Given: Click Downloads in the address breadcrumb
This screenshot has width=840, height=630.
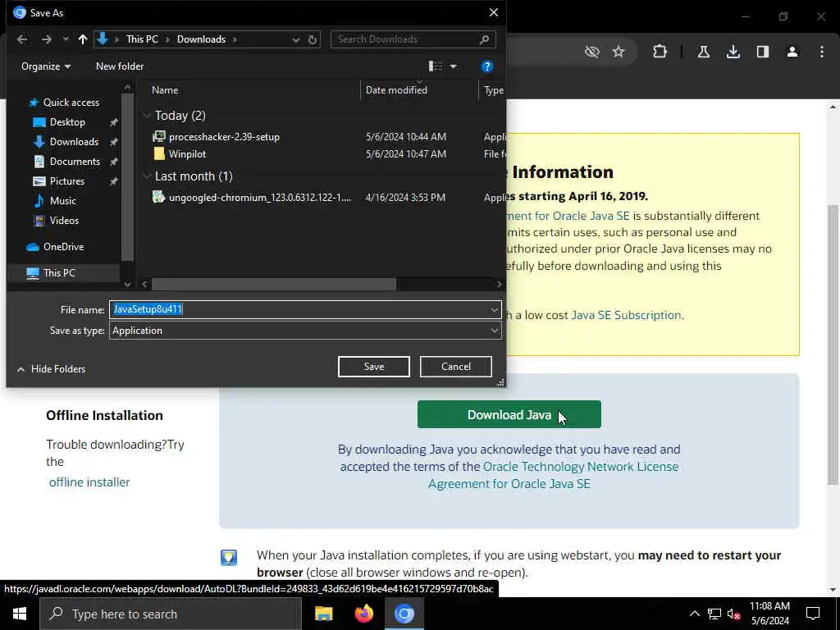Looking at the screenshot, I should [x=202, y=39].
